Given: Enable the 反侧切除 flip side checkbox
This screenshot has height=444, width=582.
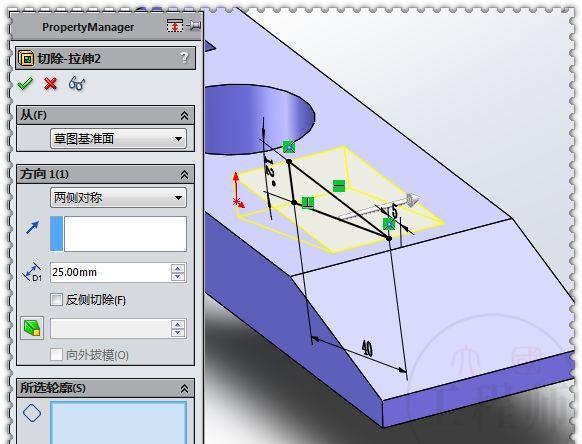Looking at the screenshot, I should (56, 299).
